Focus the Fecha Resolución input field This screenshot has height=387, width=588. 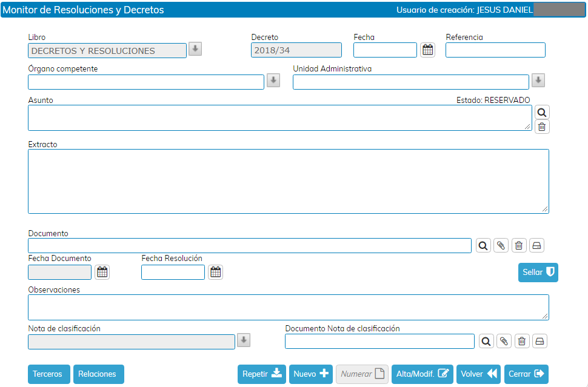coord(173,273)
